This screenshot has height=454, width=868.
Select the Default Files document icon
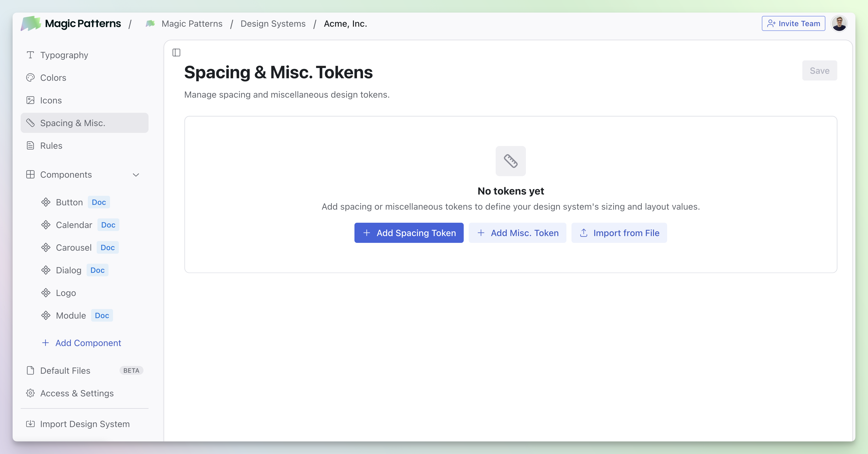click(x=30, y=370)
